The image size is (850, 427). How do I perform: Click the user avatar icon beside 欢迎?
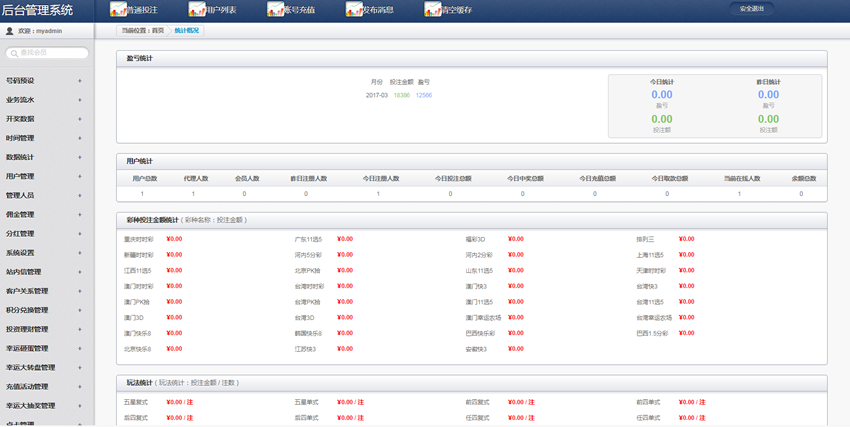(10, 31)
